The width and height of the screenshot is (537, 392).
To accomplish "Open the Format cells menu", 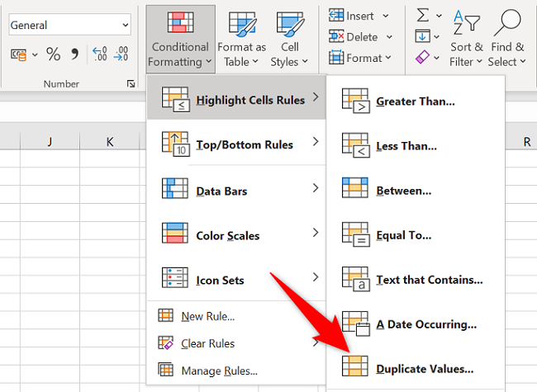I will [x=360, y=58].
